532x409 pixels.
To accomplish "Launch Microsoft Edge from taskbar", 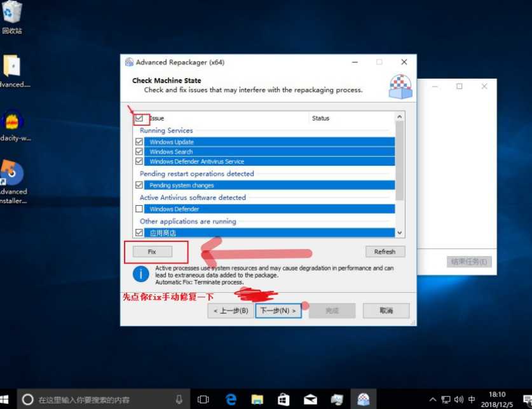I will (231, 399).
